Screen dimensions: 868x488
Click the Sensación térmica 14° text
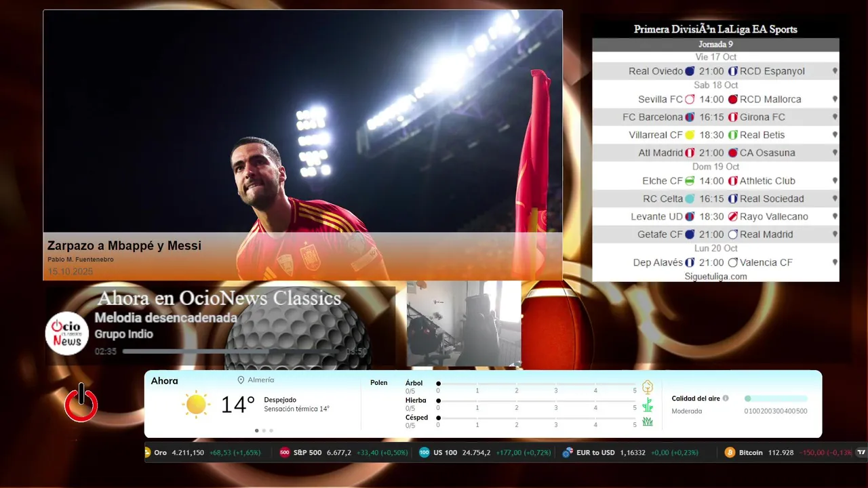296,409
